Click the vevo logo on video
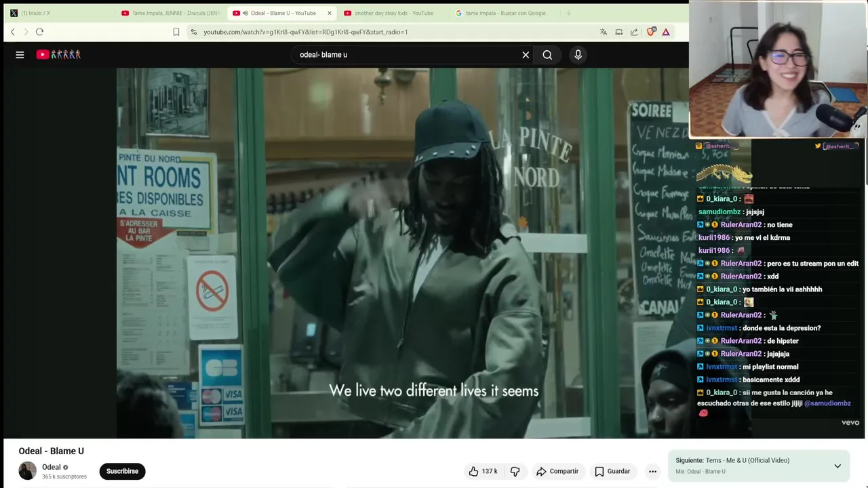868x488 pixels. [x=850, y=422]
